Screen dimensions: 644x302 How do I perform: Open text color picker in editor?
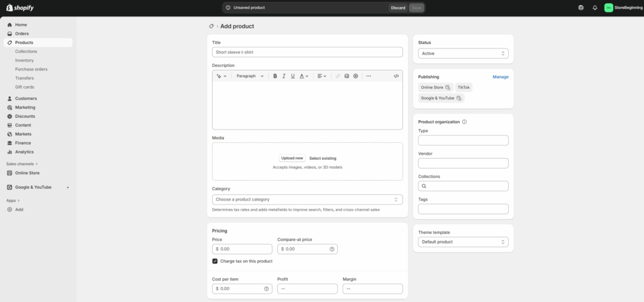point(304,76)
